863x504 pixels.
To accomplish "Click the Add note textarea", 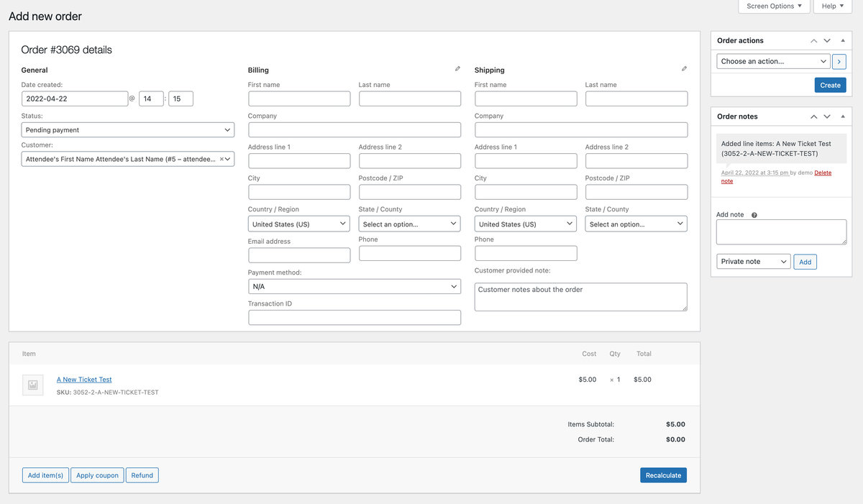I will [782, 232].
